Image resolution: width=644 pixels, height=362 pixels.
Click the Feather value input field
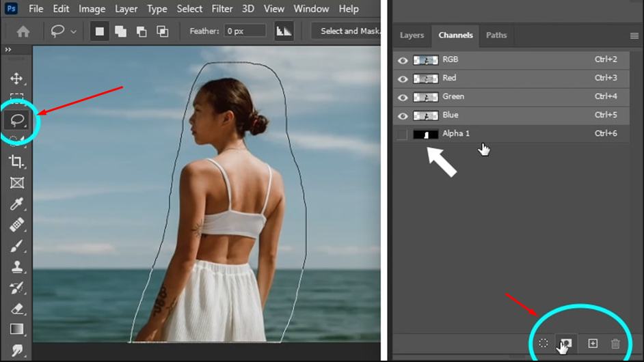click(x=245, y=31)
